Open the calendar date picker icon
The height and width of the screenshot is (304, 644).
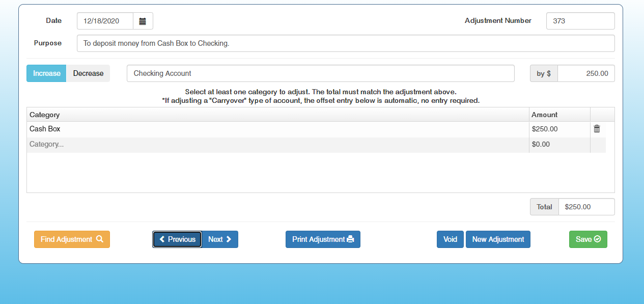[x=143, y=21]
